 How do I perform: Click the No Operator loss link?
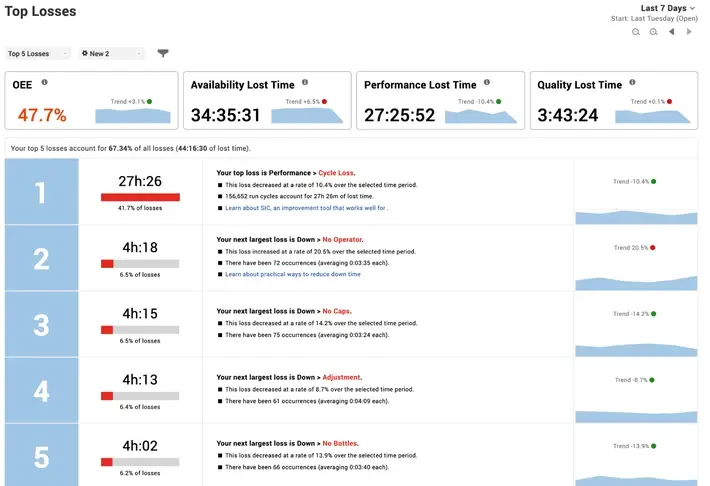(x=342, y=239)
